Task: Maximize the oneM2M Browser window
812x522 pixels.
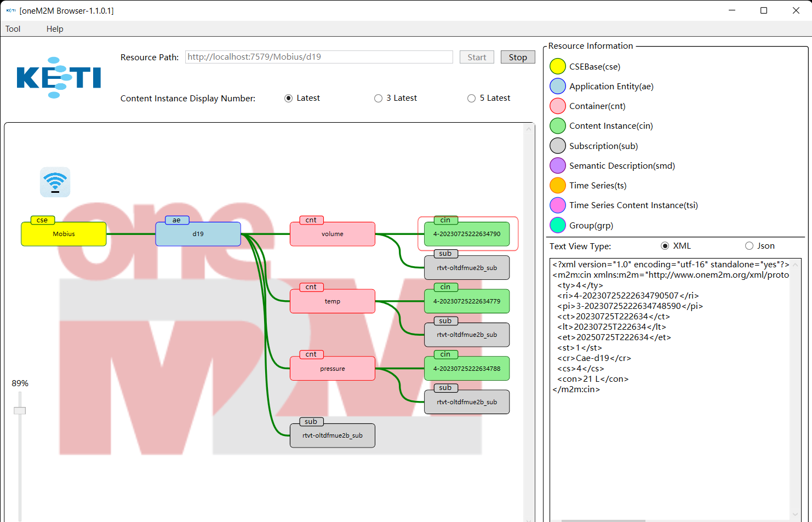Action: [764, 10]
